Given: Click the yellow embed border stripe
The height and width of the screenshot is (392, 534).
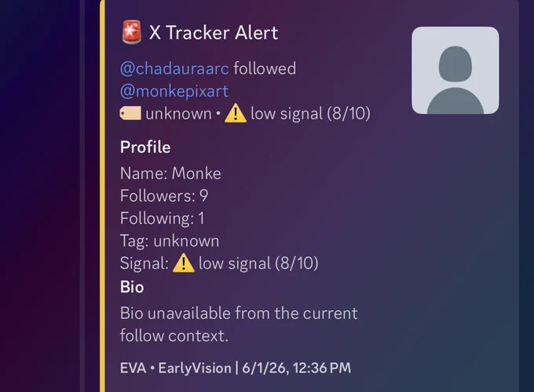Looking at the screenshot, I should 103,196.
